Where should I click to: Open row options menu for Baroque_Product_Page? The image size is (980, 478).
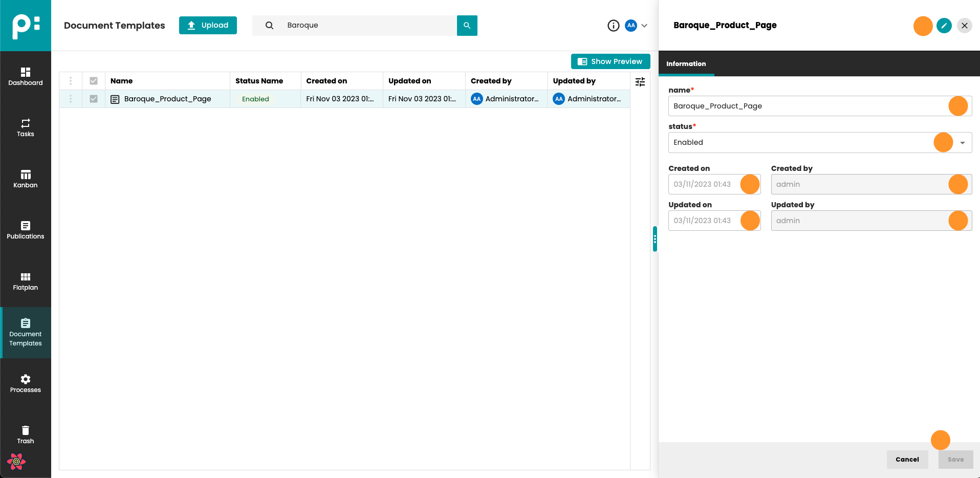71,99
